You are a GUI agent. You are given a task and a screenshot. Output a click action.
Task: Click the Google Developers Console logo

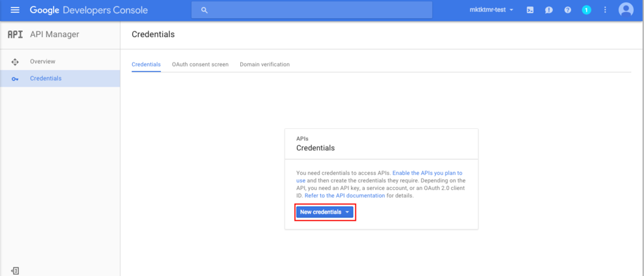[89, 10]
